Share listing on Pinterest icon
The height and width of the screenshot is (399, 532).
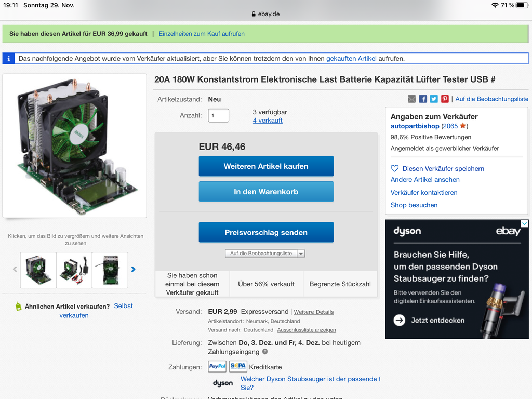pos(445,99)
